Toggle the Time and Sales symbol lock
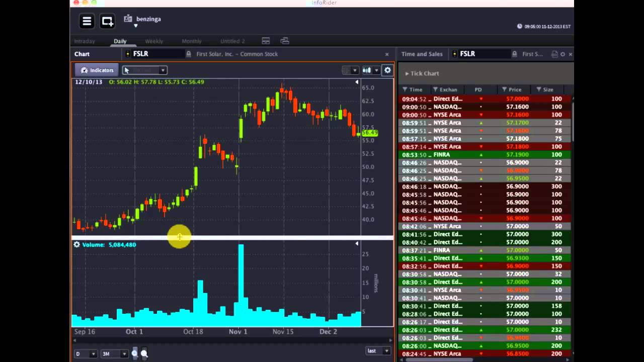The width and height of the screenshot is (644, 362). 515,54
